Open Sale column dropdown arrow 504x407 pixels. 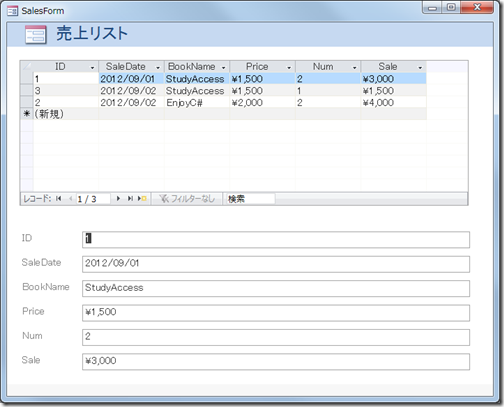(x=420, y=68)
